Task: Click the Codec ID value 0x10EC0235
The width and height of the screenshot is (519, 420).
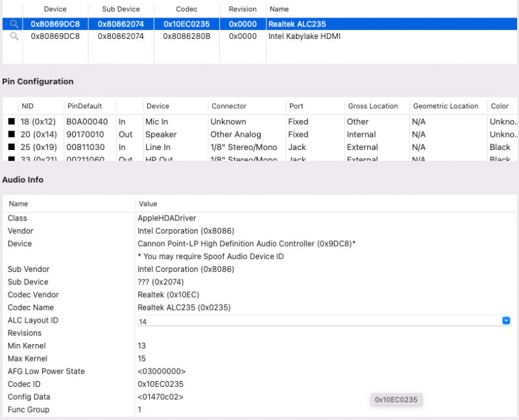Action: click(x=160, y=384)
